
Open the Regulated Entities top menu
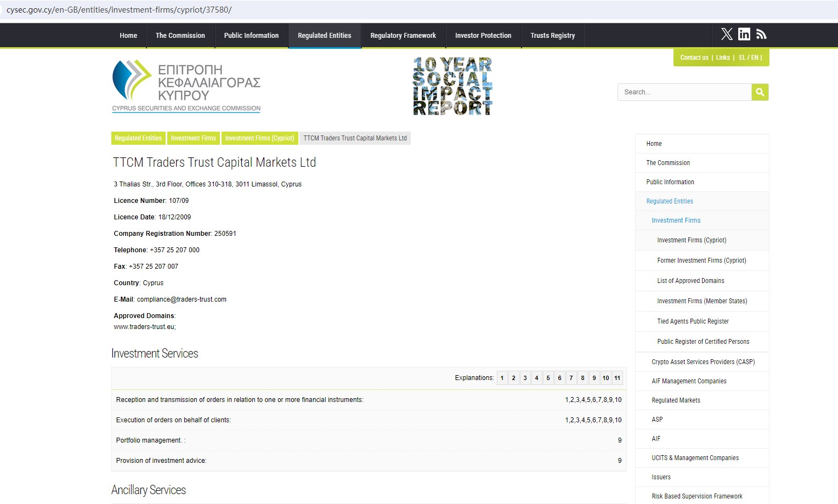pos(324,36)
